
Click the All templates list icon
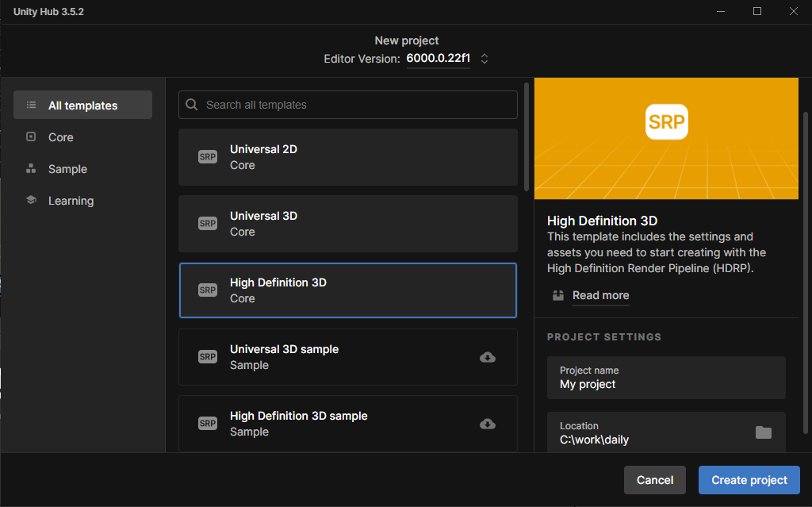pos(31,106)
